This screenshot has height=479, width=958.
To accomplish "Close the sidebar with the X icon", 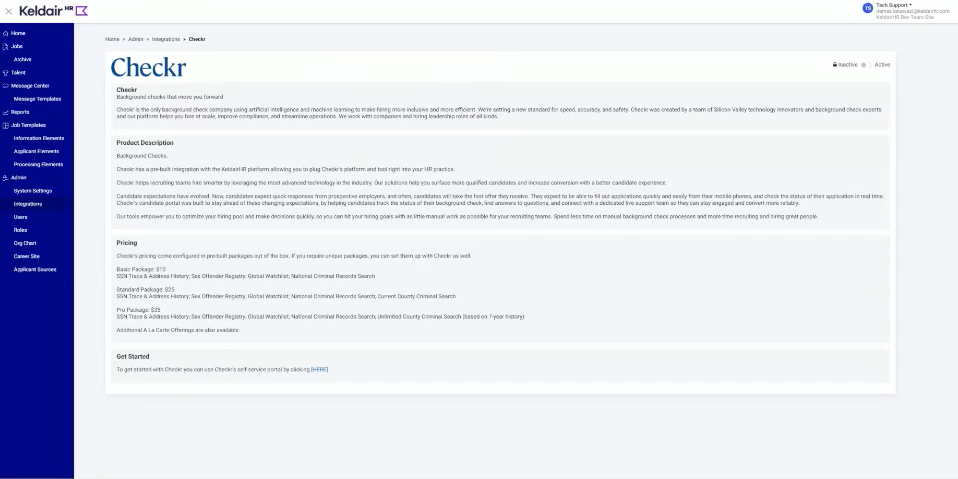I will coord(9,11).
